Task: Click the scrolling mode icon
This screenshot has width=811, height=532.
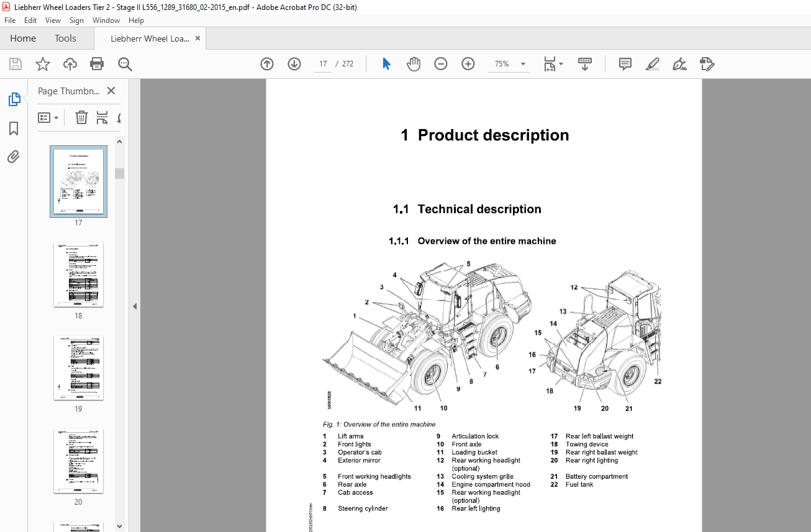Action: 584,64
